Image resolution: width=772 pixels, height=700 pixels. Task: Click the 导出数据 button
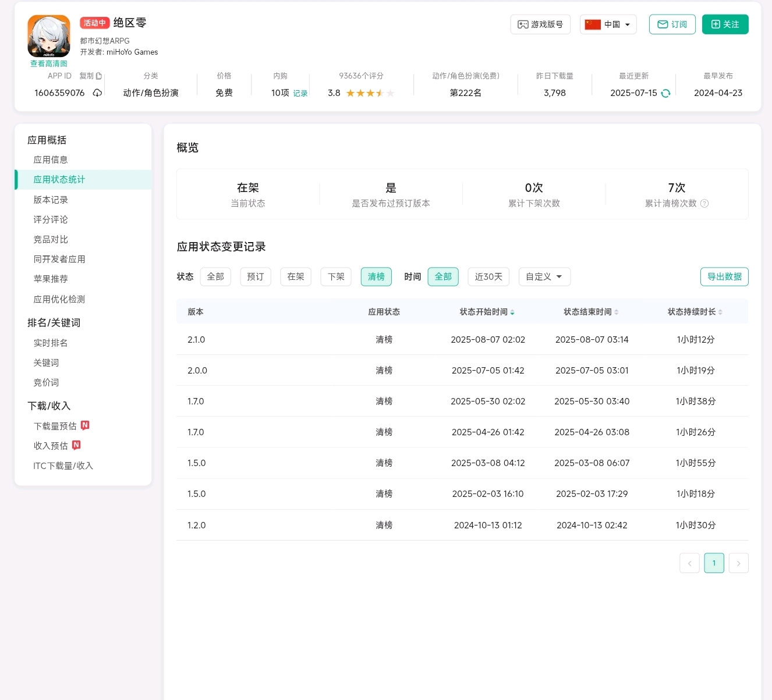724,277
